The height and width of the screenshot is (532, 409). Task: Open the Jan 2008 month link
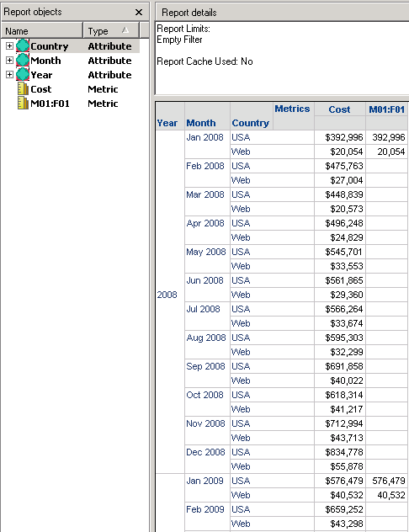(204, 137)
